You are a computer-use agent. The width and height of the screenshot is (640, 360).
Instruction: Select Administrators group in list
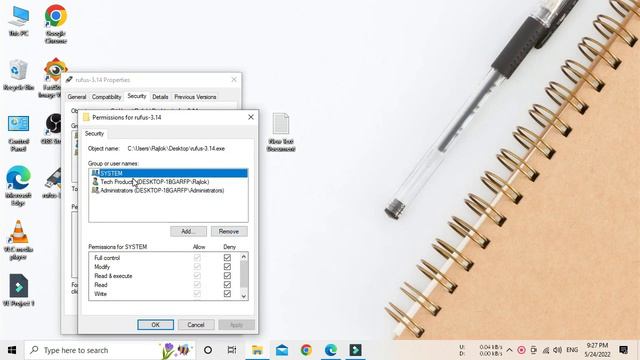tap(168, 190)
